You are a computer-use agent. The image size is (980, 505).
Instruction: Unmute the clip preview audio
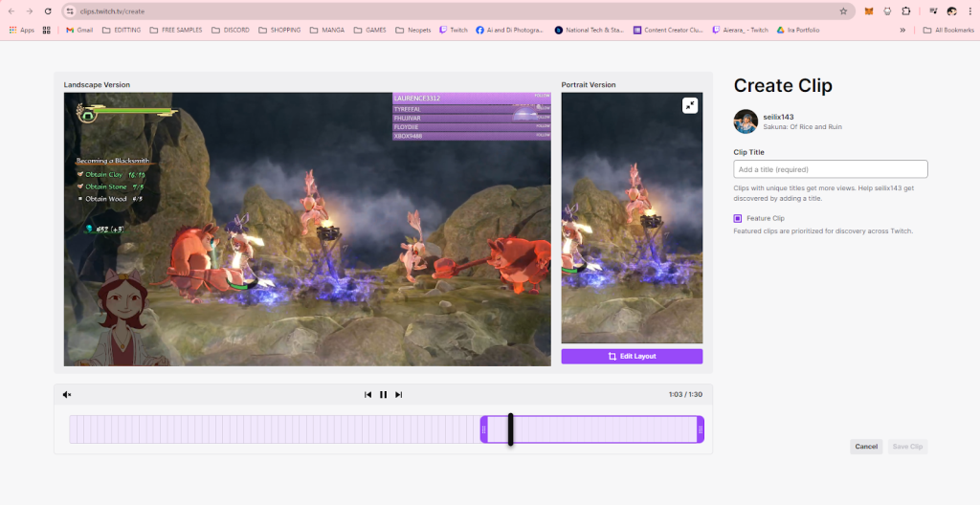[67, 394]
